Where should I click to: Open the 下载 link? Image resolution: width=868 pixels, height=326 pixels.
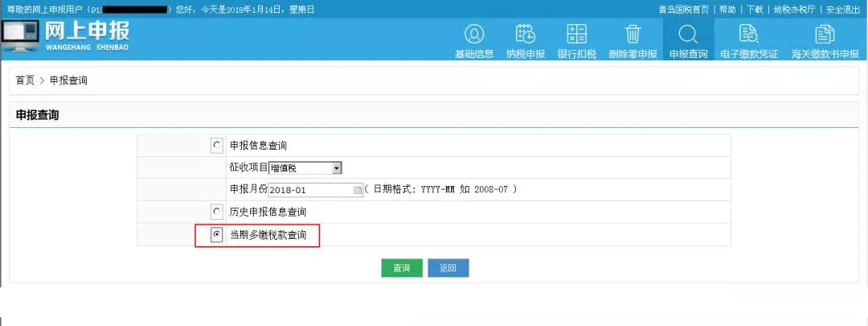[755, 10]
